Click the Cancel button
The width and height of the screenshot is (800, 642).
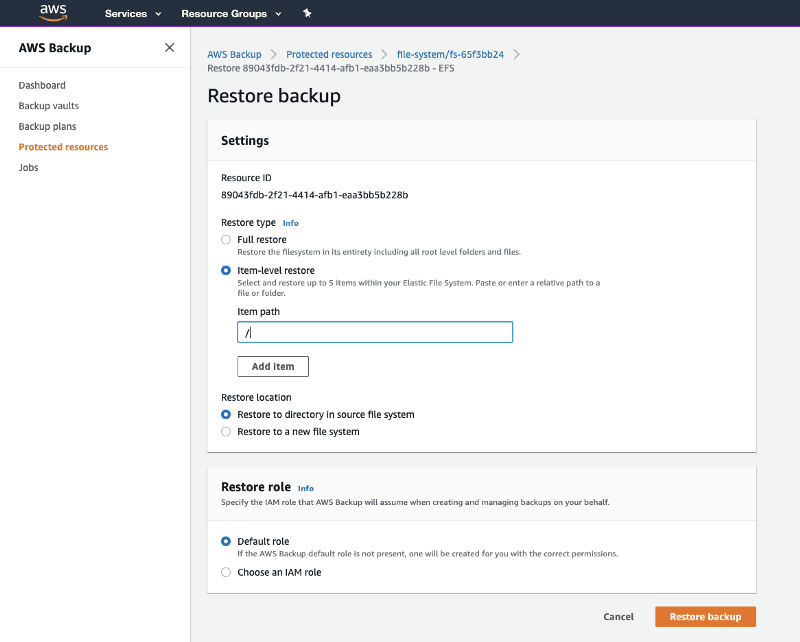coord(618,616)
